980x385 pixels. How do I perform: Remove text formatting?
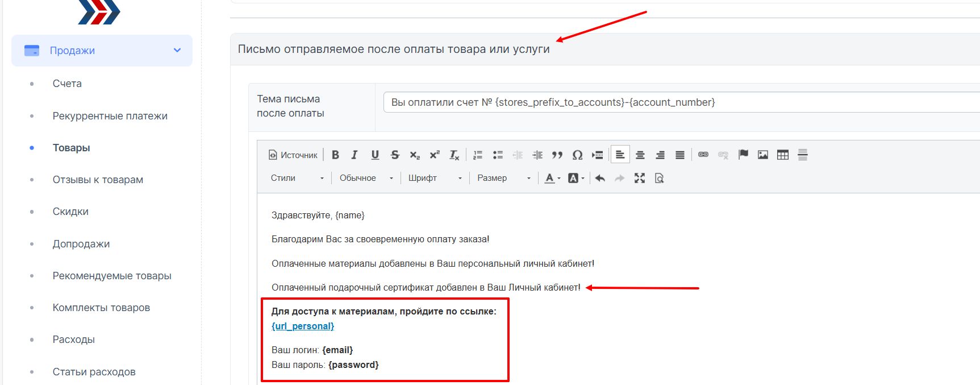coord(454,155)
